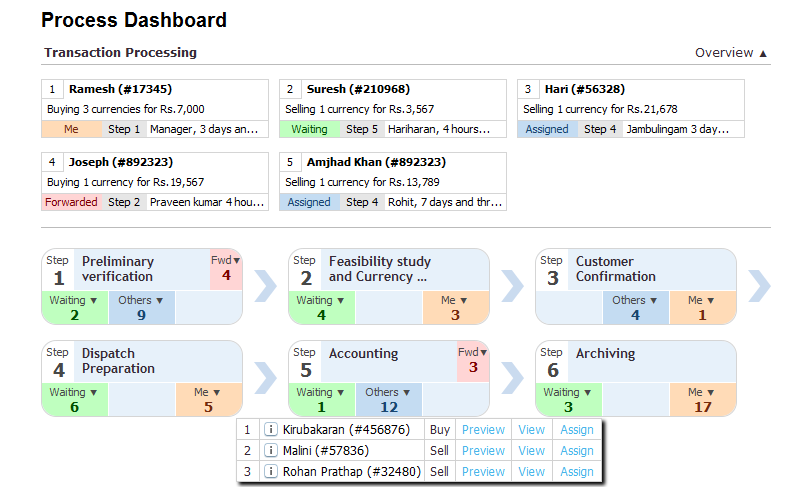Image resolution: width=810 pixels, height=500 pixels.
Task: Preview Kirubakaran's transaction
Action: tap(483, 429)
